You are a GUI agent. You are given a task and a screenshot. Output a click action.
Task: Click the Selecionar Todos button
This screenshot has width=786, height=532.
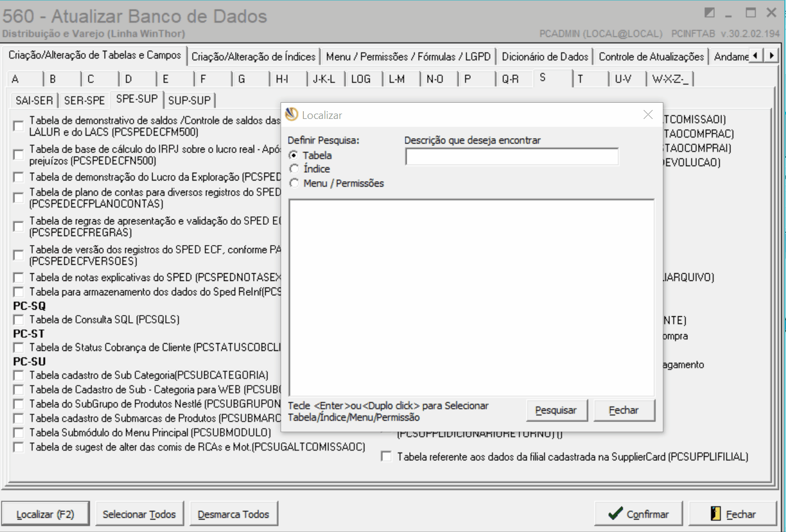pos(139,514)
